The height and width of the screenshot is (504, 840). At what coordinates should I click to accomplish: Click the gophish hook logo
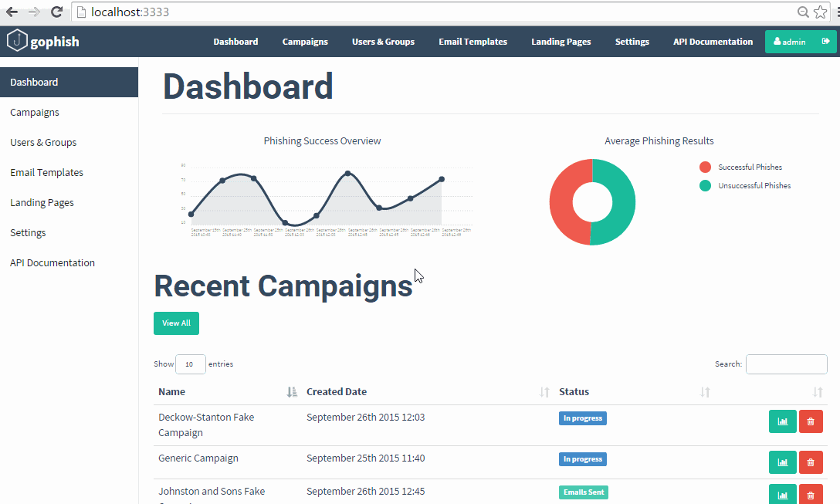coord(17,41)
